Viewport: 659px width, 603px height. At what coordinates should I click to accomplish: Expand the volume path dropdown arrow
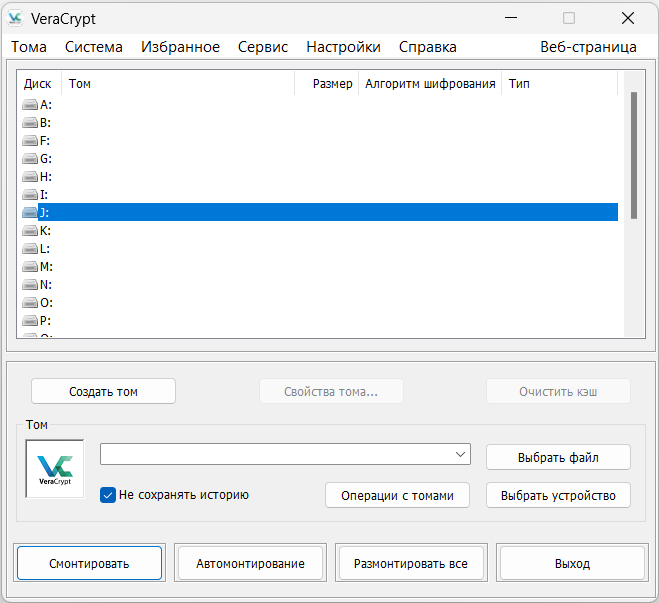460,454
